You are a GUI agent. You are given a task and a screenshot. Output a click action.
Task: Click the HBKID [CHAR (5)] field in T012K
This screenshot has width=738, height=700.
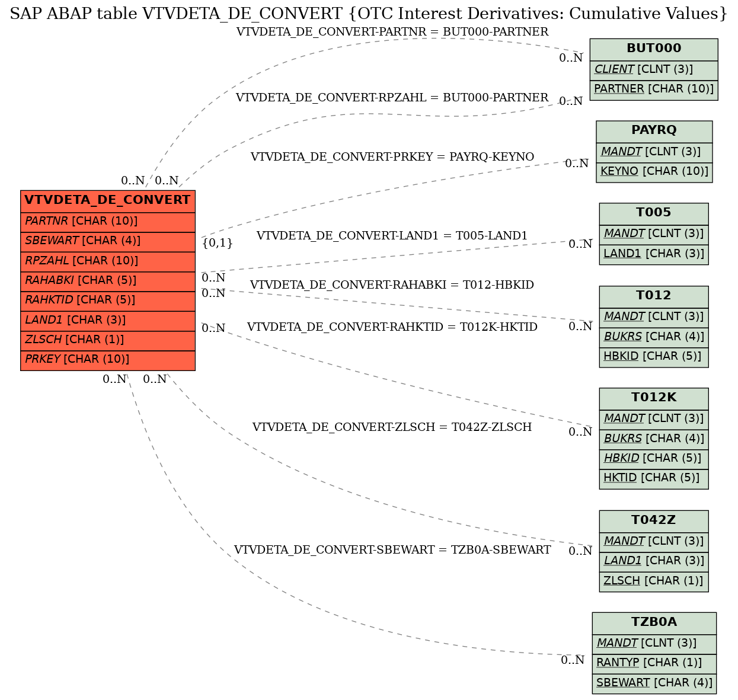(x=654, y=459)
